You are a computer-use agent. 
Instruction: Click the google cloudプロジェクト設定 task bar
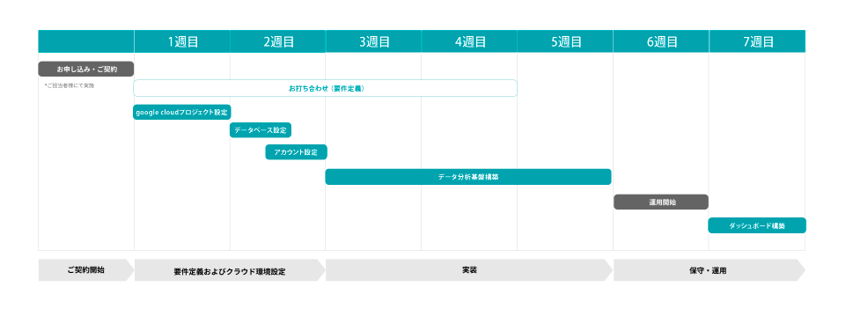[x=182, y=112]
